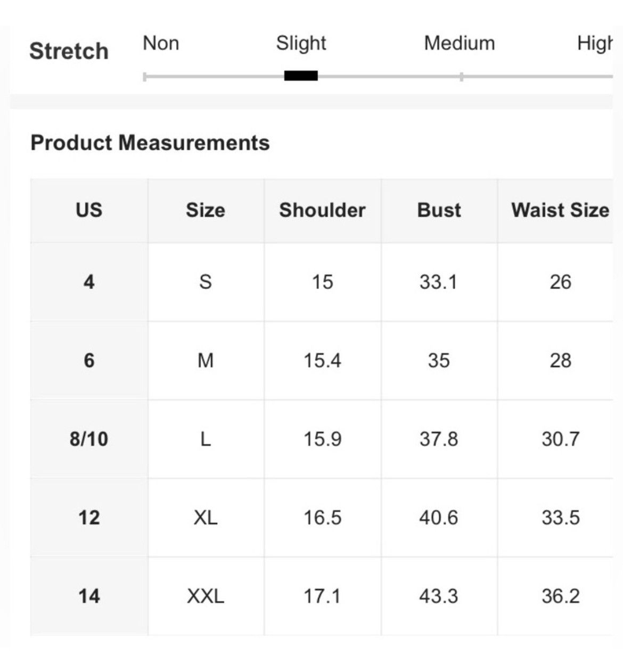623x672 pixels.
Task: Click the 15.4 shoulder value
Action: (x=322, y=360)
